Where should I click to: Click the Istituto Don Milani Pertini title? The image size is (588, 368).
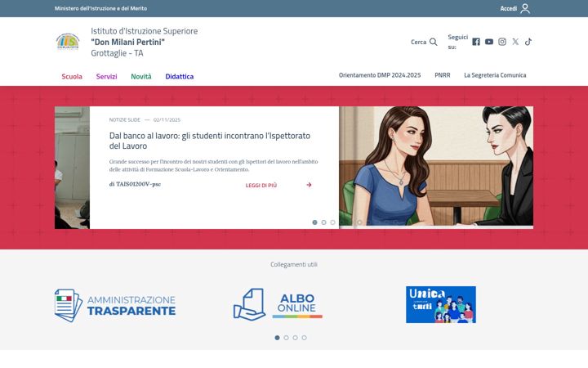tap(144, 42)
